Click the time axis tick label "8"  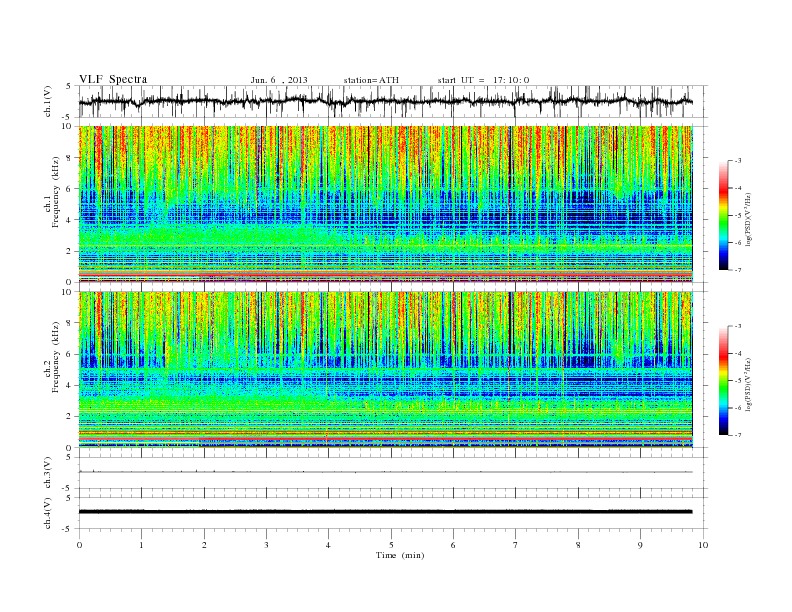578,545
